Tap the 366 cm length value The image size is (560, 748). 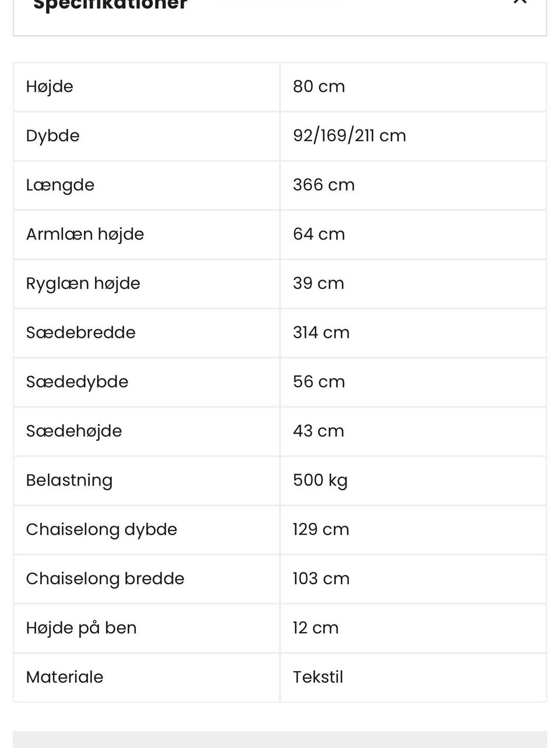click(x=324, y=185)
